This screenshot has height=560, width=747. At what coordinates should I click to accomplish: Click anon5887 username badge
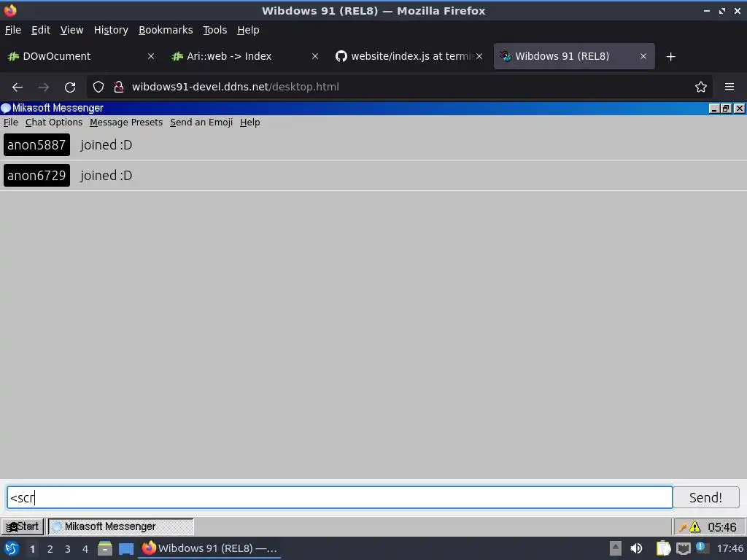pos(36,145)
